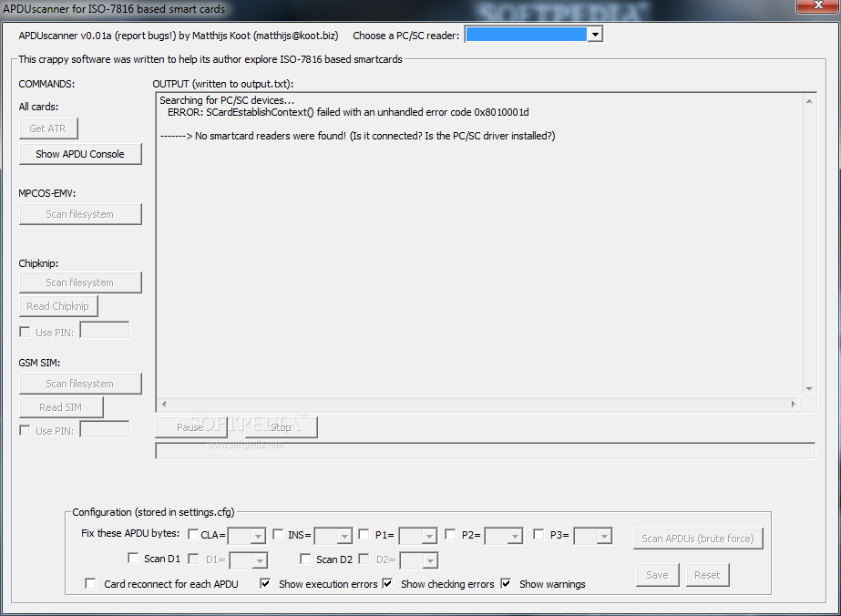Open the D2 value dropdown
The height and width of the screenshot is (616, 841).
(x=430, y=560)
